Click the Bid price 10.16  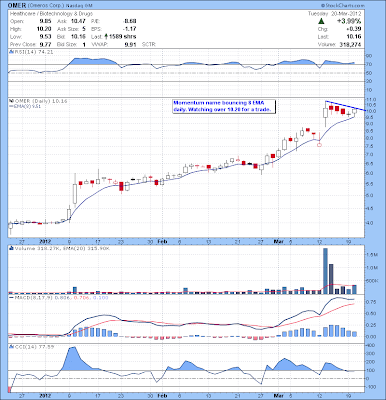point(78,37)
